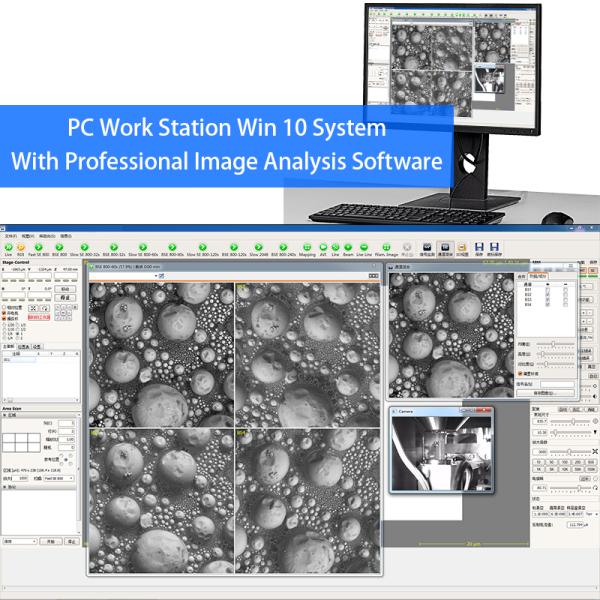Click the red-text button in Stage Control
The height and width of the screenshot is (600, 600).
click(40, 316)
